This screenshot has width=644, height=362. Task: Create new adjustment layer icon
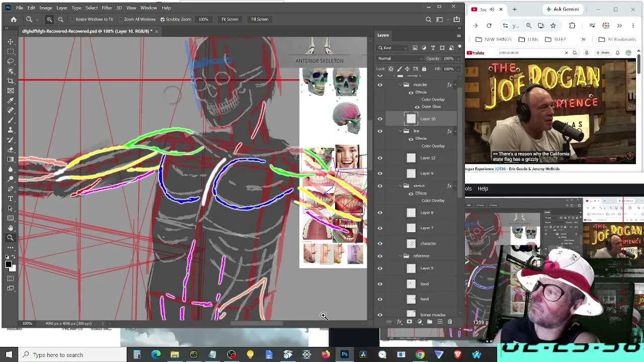tap(419, 322)
